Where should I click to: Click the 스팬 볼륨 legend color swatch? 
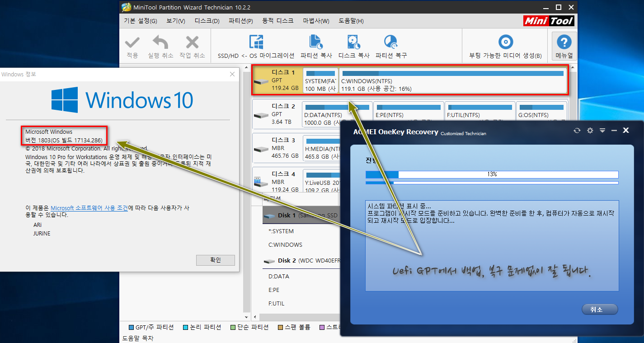coord(280,327)
